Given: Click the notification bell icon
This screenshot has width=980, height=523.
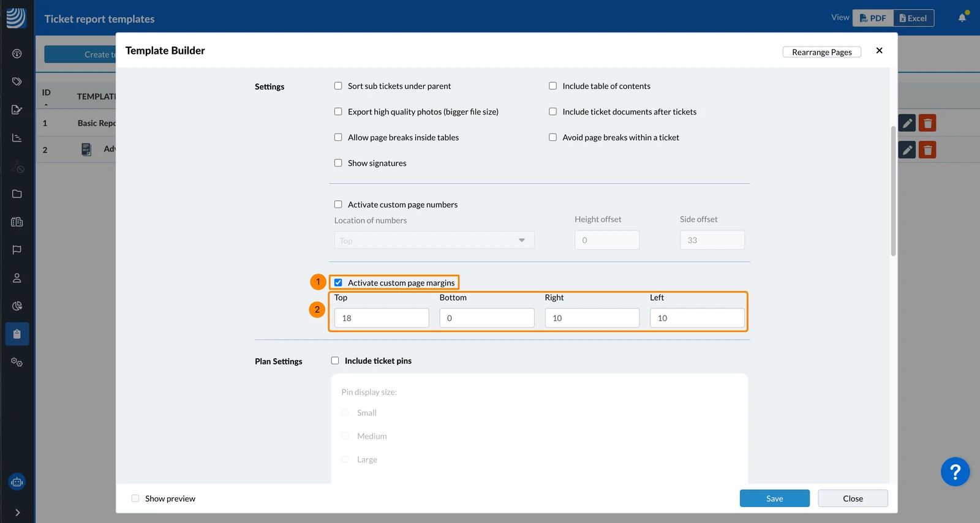Looking at the screenshot, I should 962,18.
